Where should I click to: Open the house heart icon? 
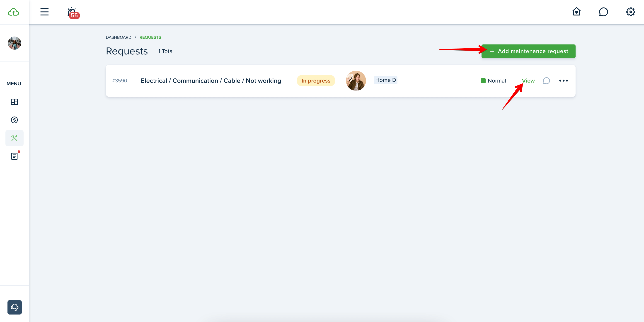(576, 12)
